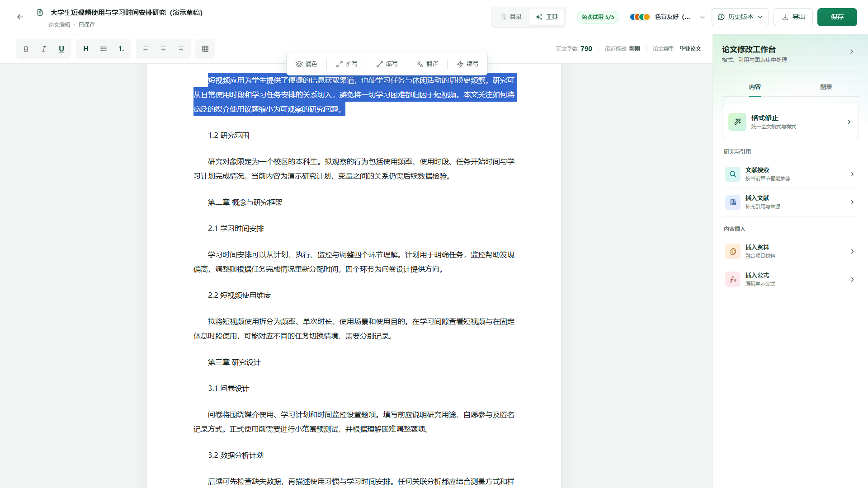The image size is (868, 488).
Task: Expand selected text with 扩写
Action: click(x=347, y=64)
